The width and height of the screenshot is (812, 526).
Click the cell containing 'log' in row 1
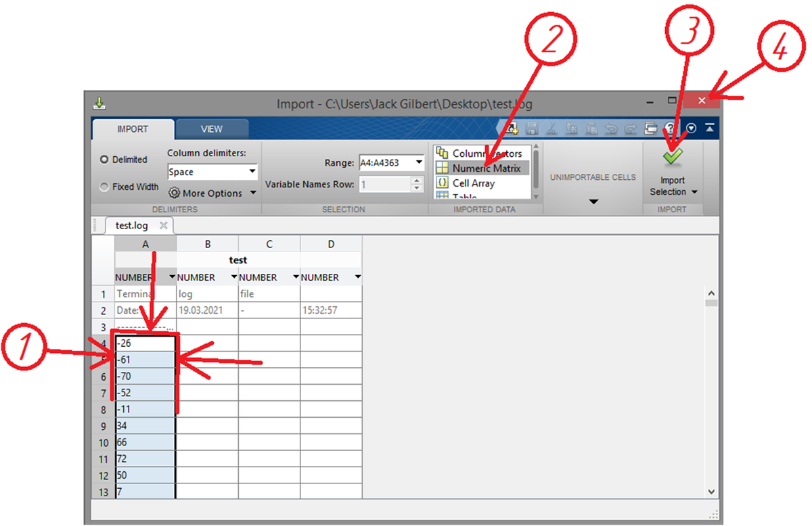[x=208, y=294]
